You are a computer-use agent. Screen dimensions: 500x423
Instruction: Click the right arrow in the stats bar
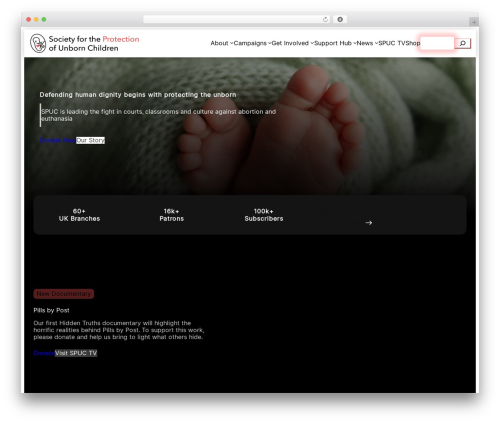point(369,223)
